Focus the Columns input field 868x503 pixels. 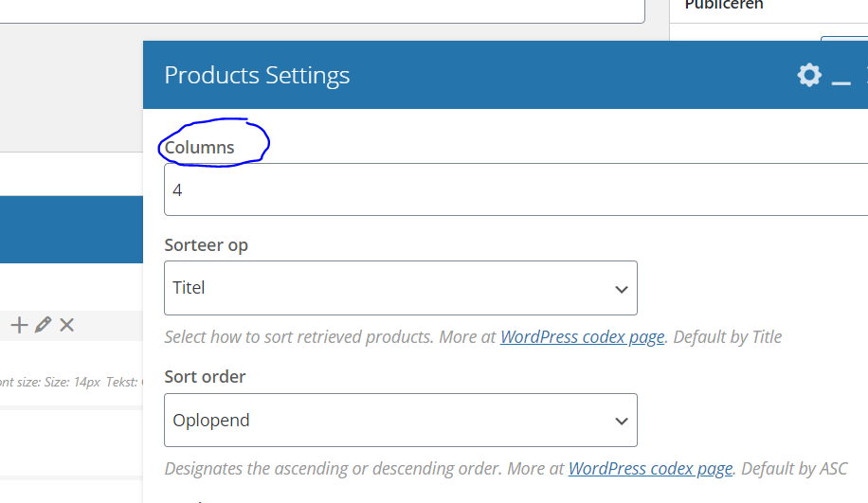pyautogui.click(x=515, y=189)
